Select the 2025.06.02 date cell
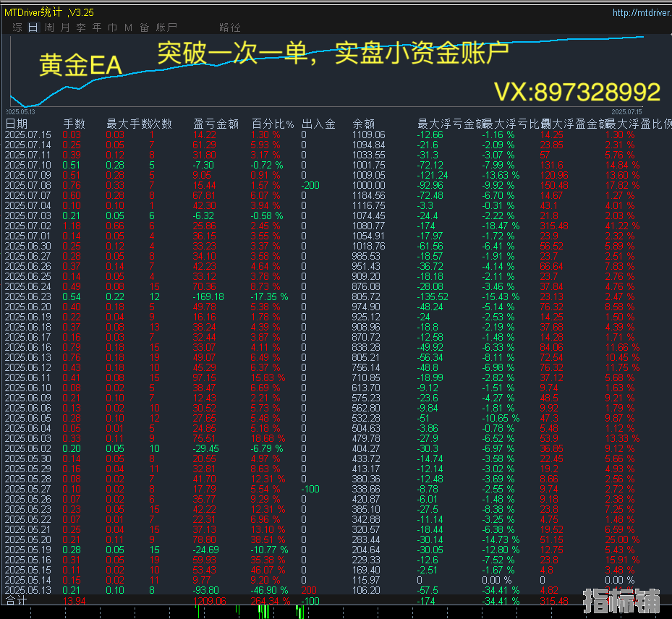672x619 pixels. click(28, 448)
